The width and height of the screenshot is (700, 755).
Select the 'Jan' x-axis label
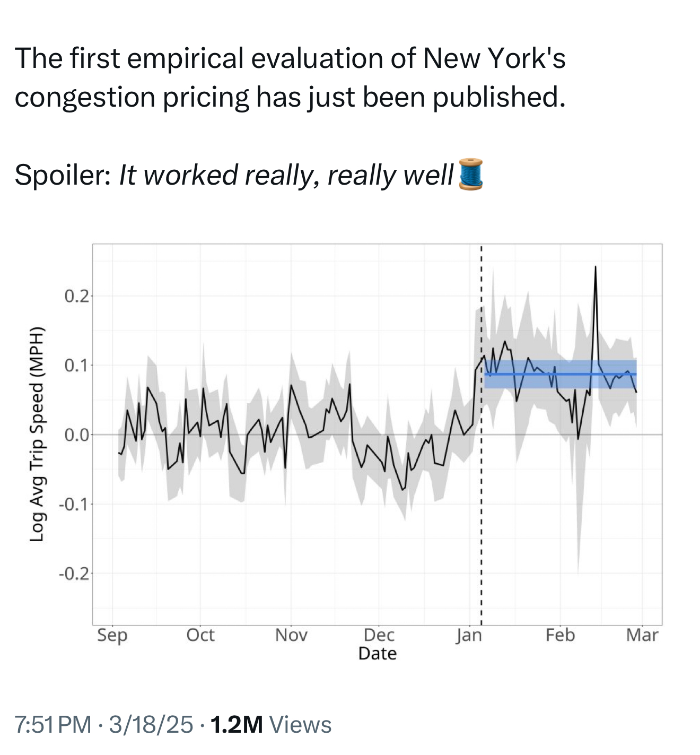click(469, 635)
